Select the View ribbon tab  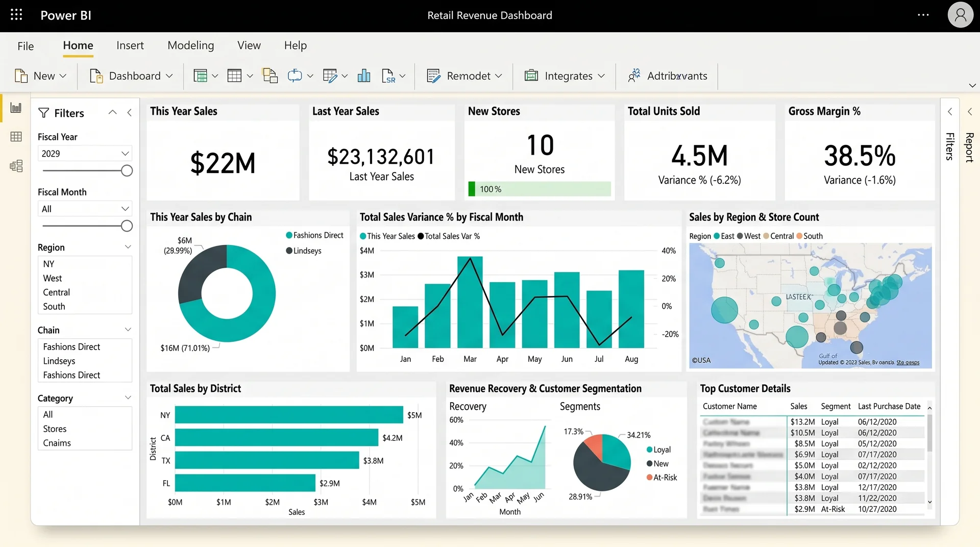[249, 45]
